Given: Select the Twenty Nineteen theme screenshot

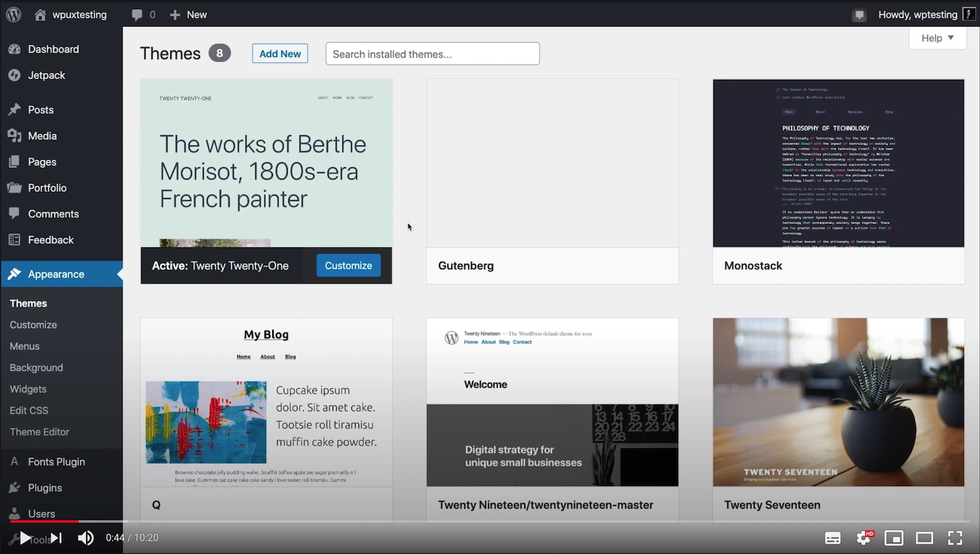Looking at the screenshot, I should click(552, 402).
